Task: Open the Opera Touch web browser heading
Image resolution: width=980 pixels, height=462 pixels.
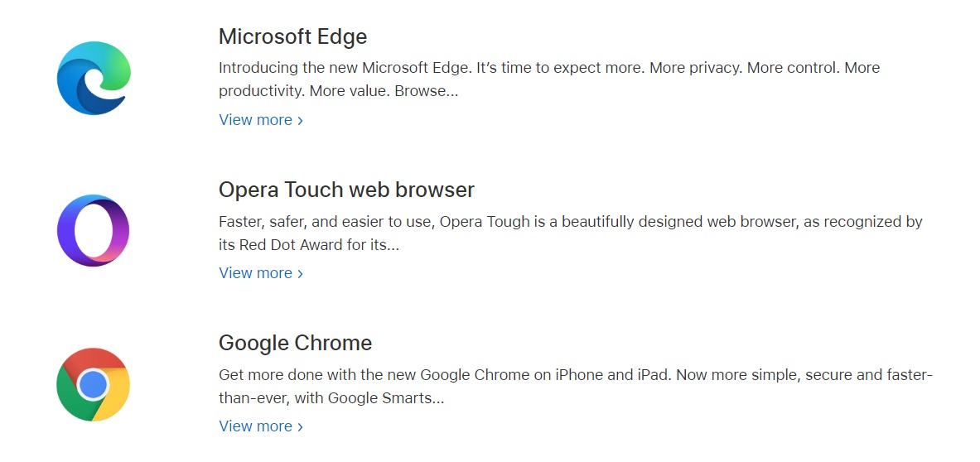Action: point(346,190)
